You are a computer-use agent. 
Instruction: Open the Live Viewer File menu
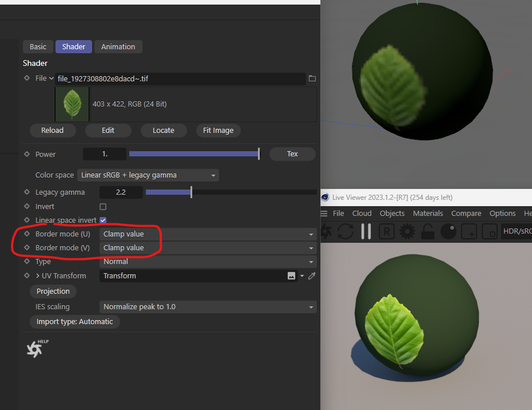(x=338, y=214)
